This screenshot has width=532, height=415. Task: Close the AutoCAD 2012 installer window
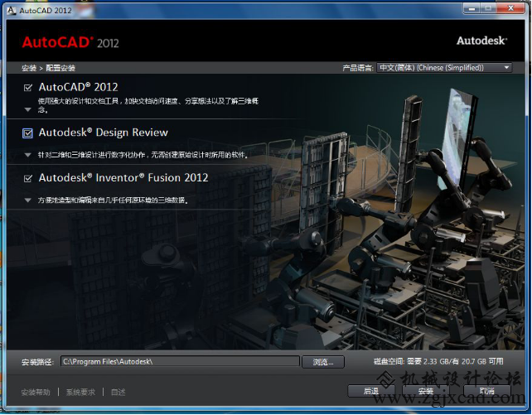pyautogui.click(x=511, y=8)
